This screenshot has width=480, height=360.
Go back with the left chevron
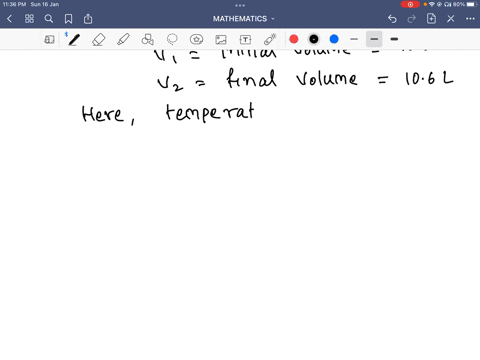tap(9, 19)
